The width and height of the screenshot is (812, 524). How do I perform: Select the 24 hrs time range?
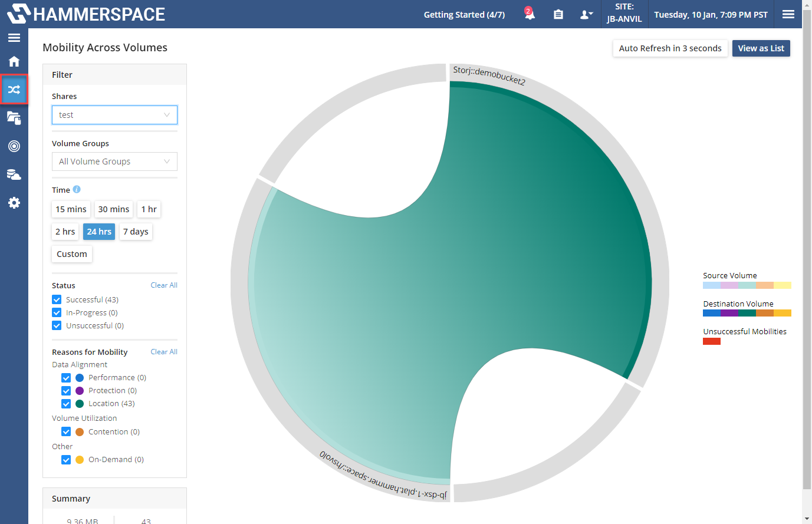pos(99,232)
